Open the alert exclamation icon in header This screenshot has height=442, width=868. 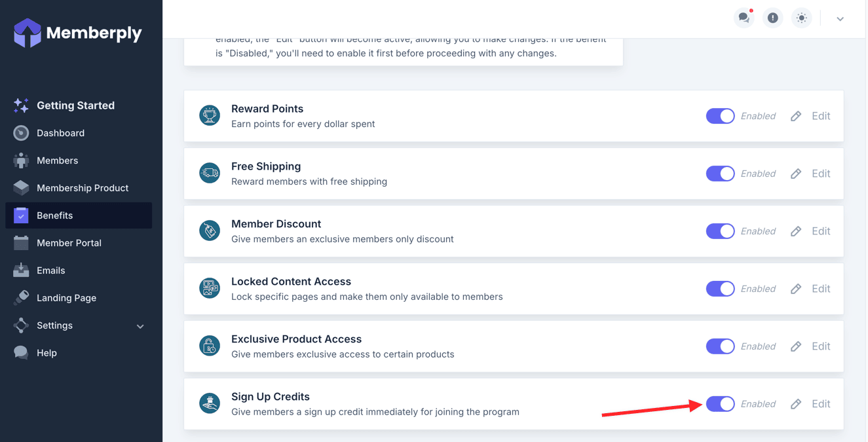pos(772,18)
